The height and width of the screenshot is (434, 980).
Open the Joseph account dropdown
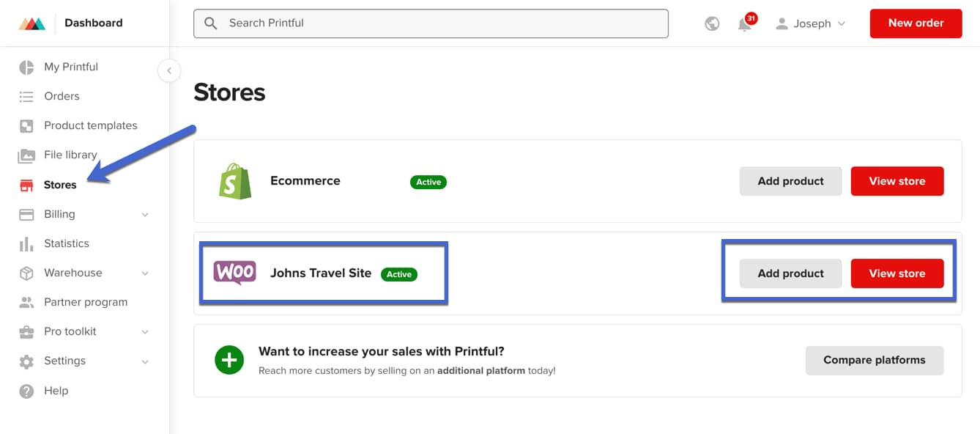[x=811, y=23]
